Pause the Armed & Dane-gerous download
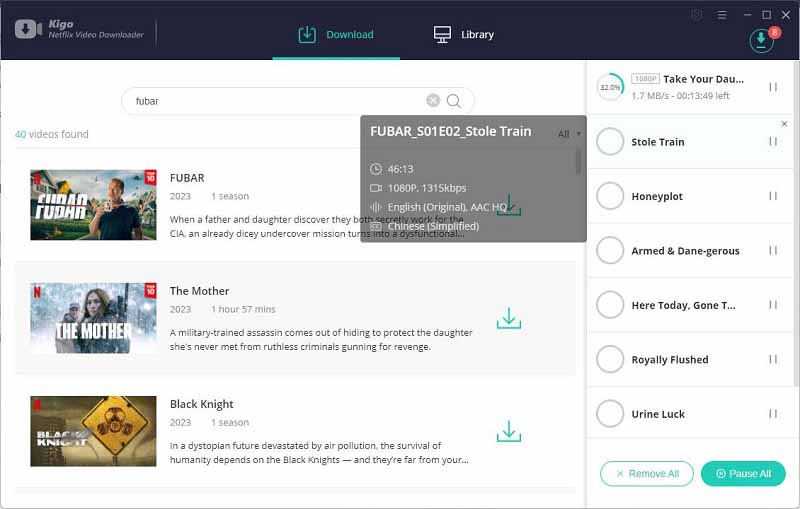 [773, 250]
